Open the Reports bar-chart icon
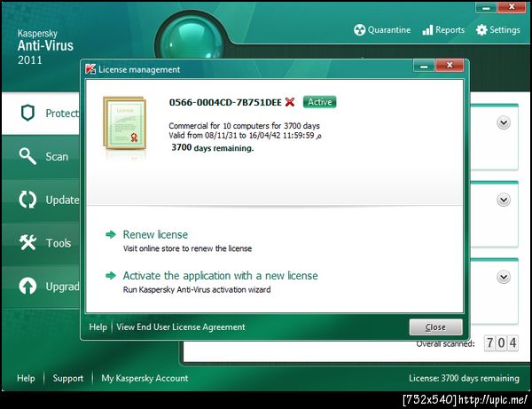 tap(427, 30)
